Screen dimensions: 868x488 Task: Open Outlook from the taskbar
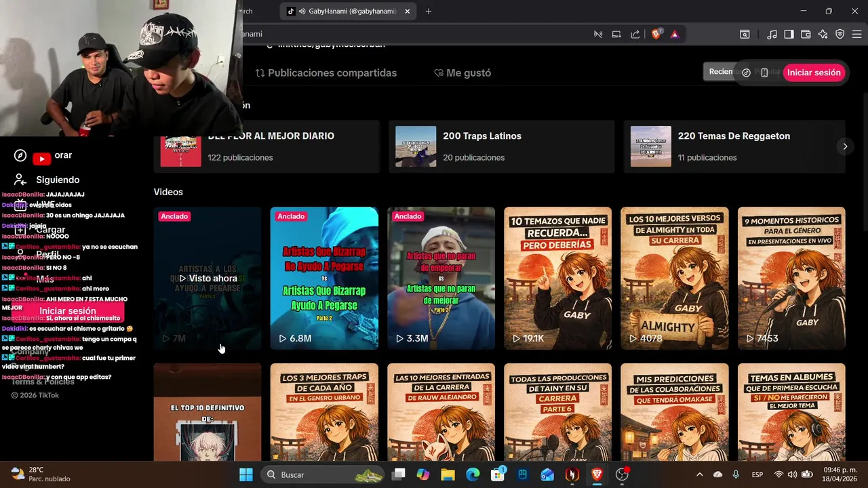tap(547, 474)
